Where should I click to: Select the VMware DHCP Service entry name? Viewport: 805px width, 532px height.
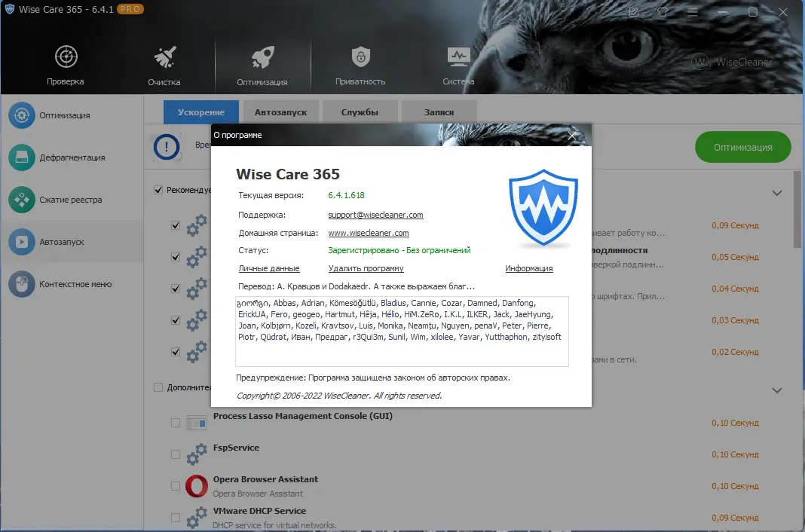point(259,511)
